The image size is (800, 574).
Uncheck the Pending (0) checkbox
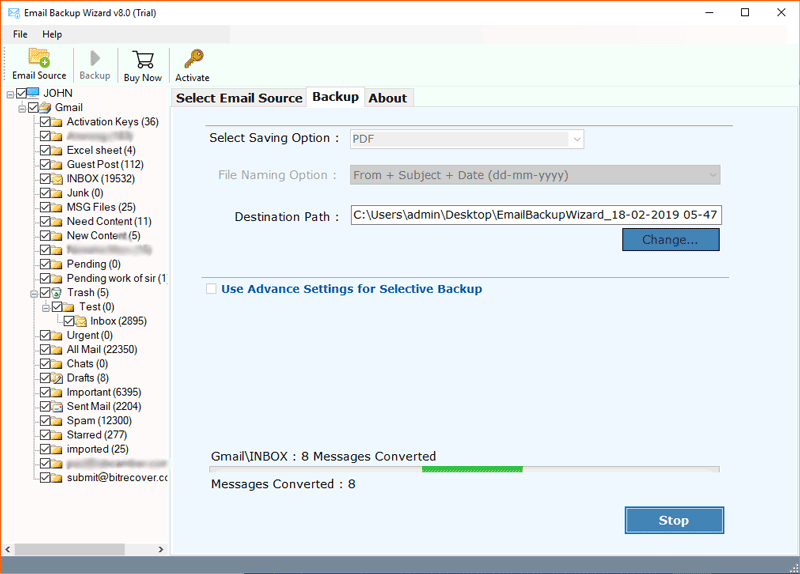(45, 264)
